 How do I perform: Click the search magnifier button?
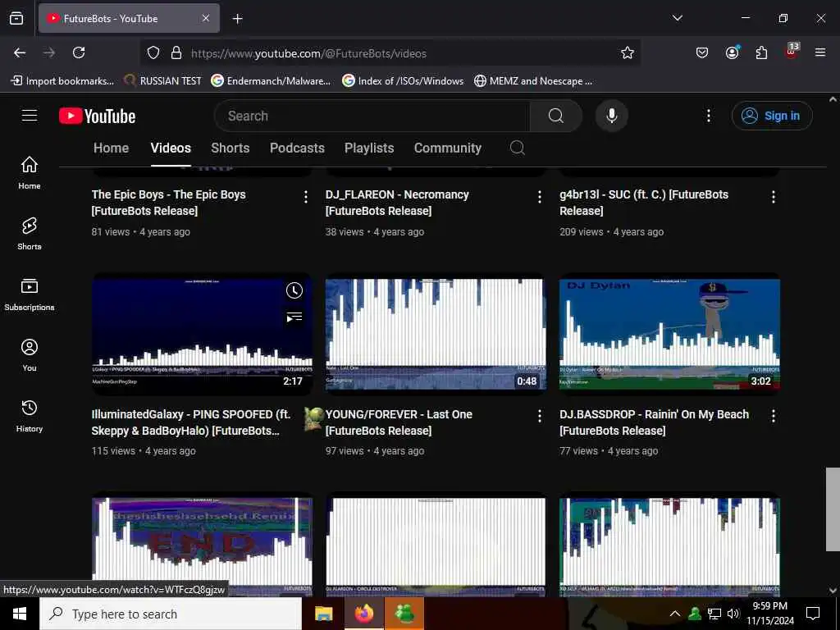556,116
